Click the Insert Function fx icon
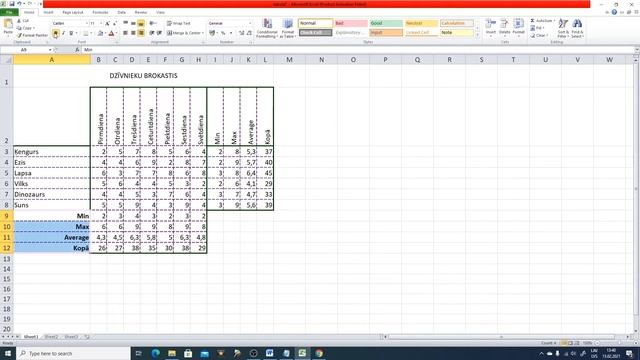The image size is (640, 360). tap(77, 50)
